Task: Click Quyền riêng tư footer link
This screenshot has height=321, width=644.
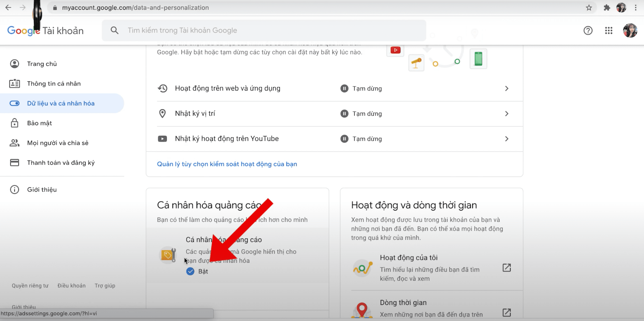Action: [x=30, y=285]
